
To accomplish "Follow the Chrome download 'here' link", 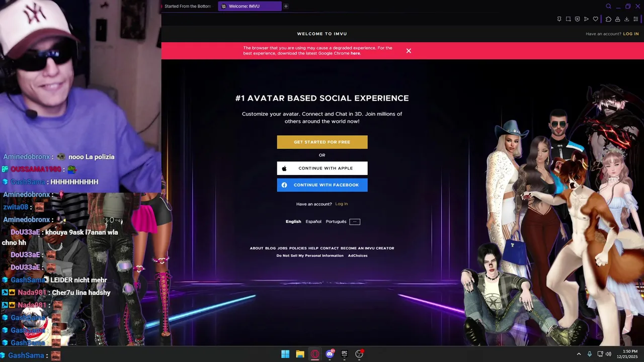I will click(355, 53).
